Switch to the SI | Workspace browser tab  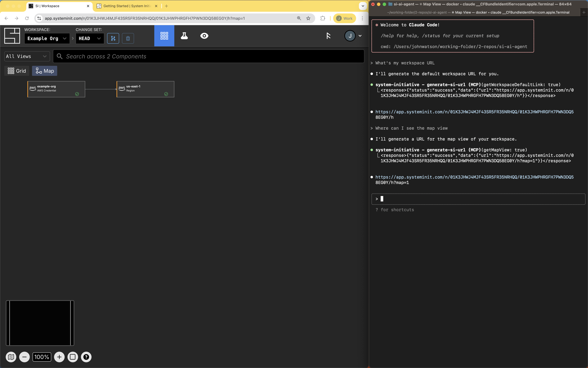point(60,6)
